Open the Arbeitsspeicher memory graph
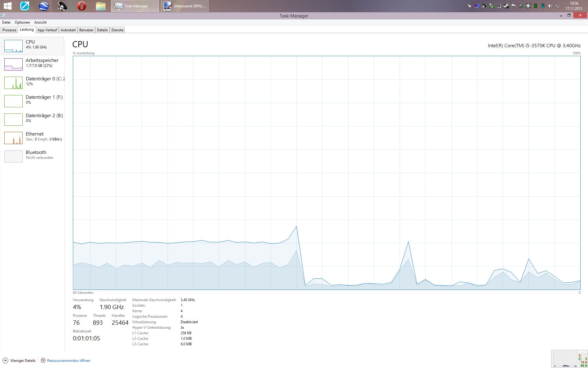 click(x=13, y=64)
